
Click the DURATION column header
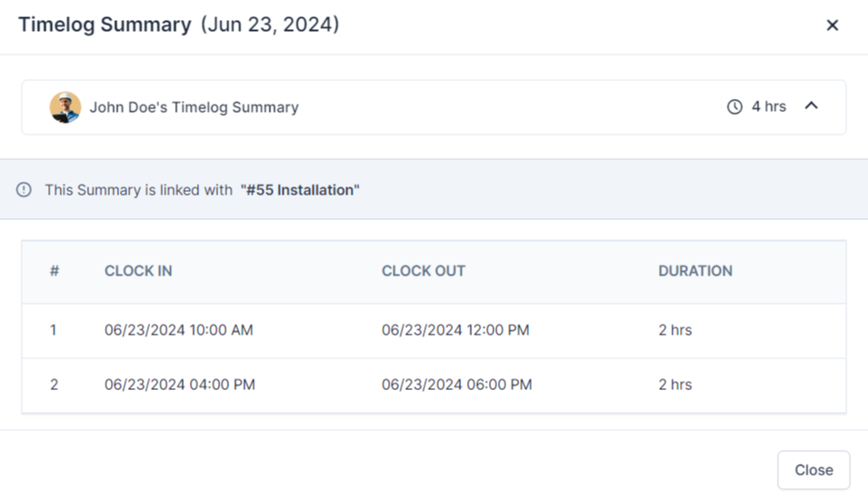695,271
